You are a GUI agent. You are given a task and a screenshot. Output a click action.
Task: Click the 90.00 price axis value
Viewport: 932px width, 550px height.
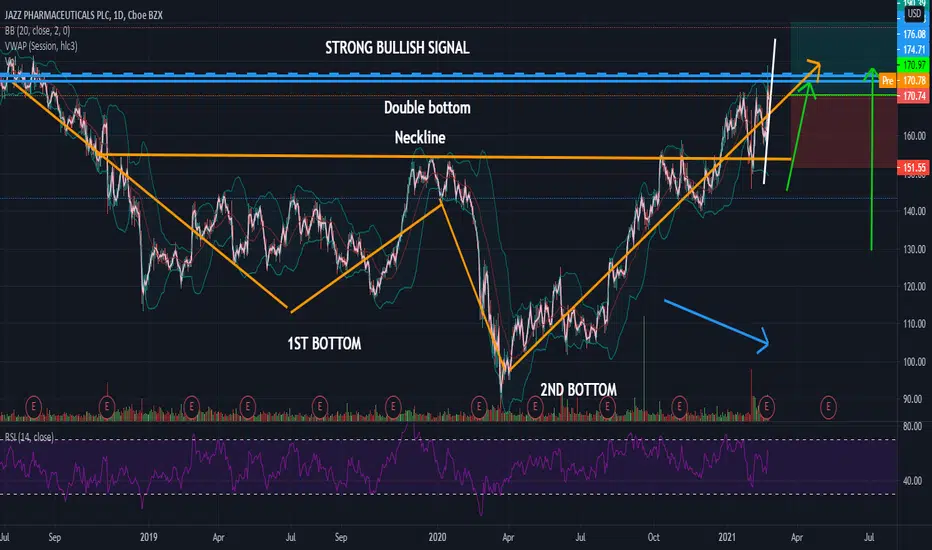[x=912, y=399]
